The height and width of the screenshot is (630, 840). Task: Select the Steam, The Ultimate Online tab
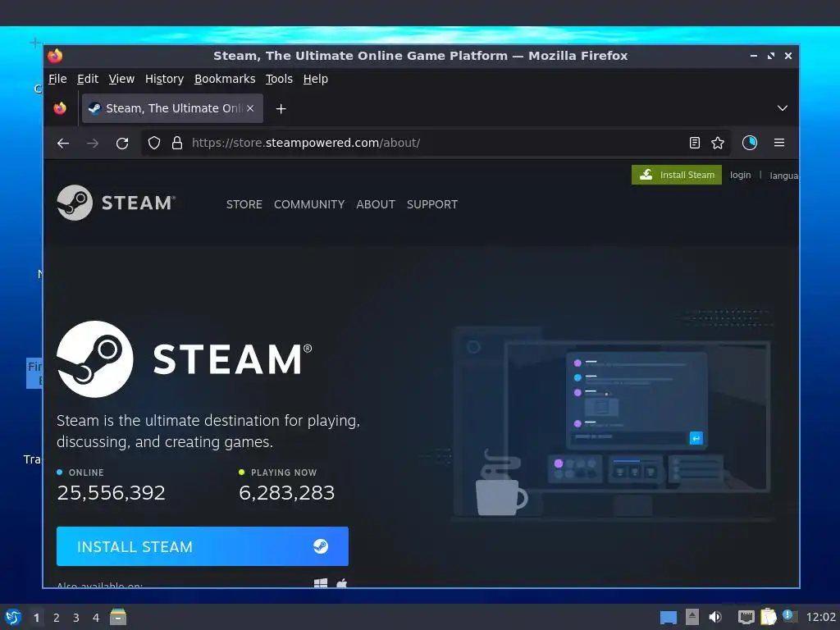coord(172,108)
